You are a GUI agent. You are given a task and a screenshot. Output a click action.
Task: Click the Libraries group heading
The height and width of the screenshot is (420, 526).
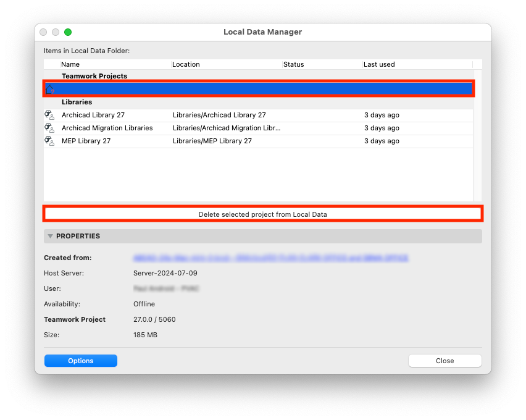pos(77,102)
